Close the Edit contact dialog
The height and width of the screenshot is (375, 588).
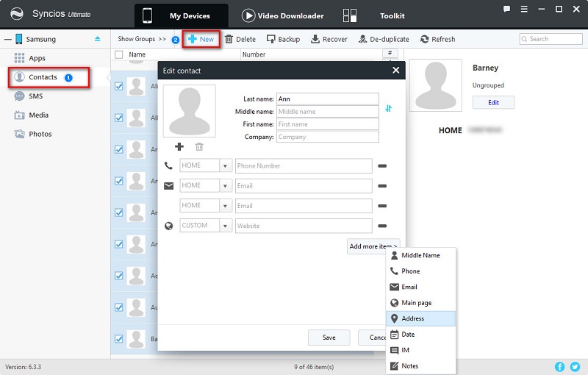coord(395,70)
